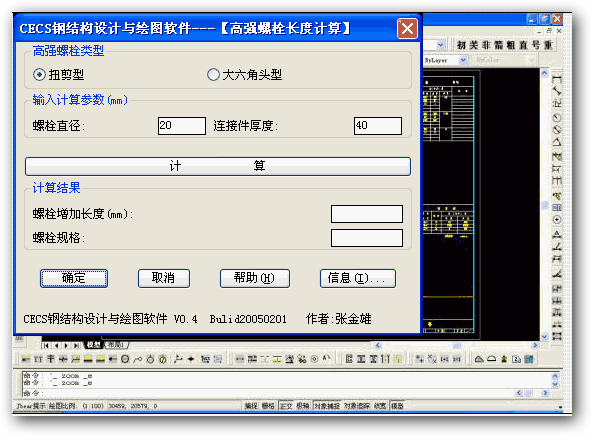The image size is (592, 436).
Task: Select the tolerance tool in right toolbar
Action: pyautogui.click(x=557, y=208)
